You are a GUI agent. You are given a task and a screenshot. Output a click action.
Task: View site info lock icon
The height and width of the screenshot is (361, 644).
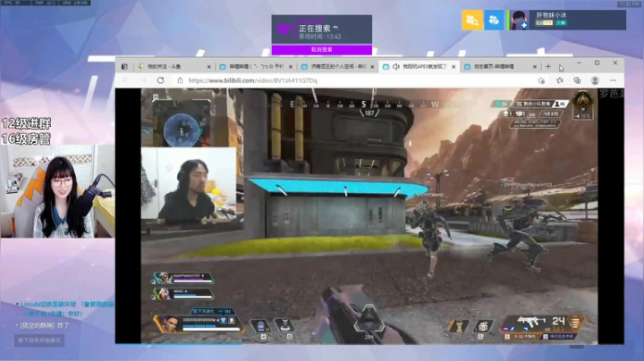click(x=180, y=80)
